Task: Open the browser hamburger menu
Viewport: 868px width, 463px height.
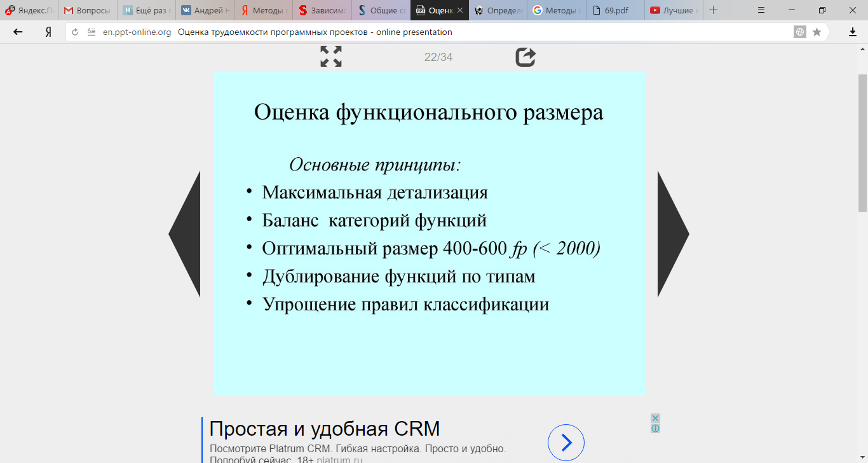Action: point(761,10)
